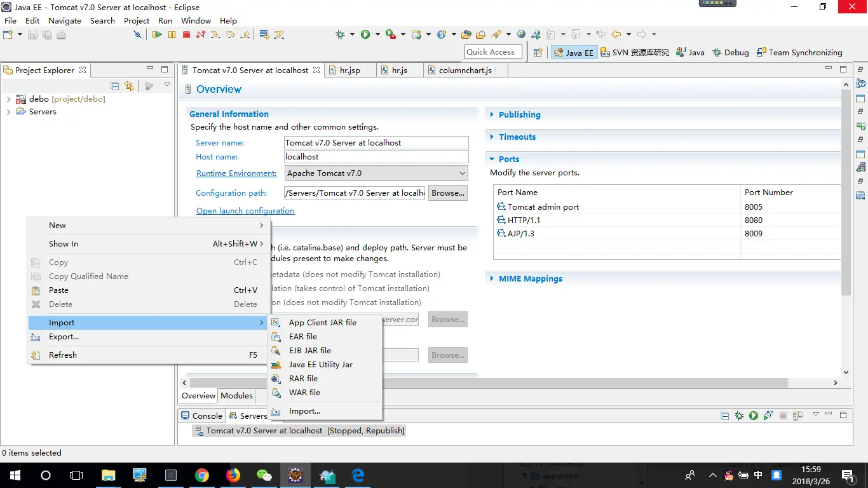Select EAR file in the Import submenu
868x488 pixels.
point(325,337)
